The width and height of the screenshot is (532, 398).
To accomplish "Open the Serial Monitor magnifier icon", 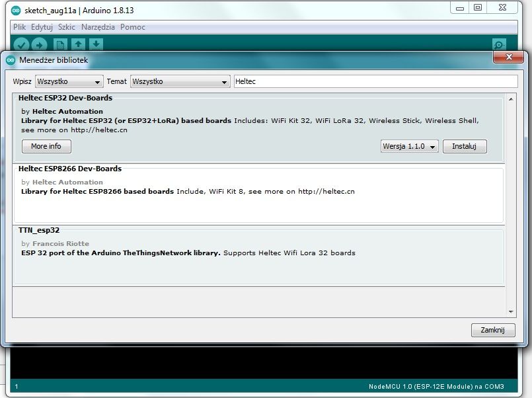I will 499,44.
